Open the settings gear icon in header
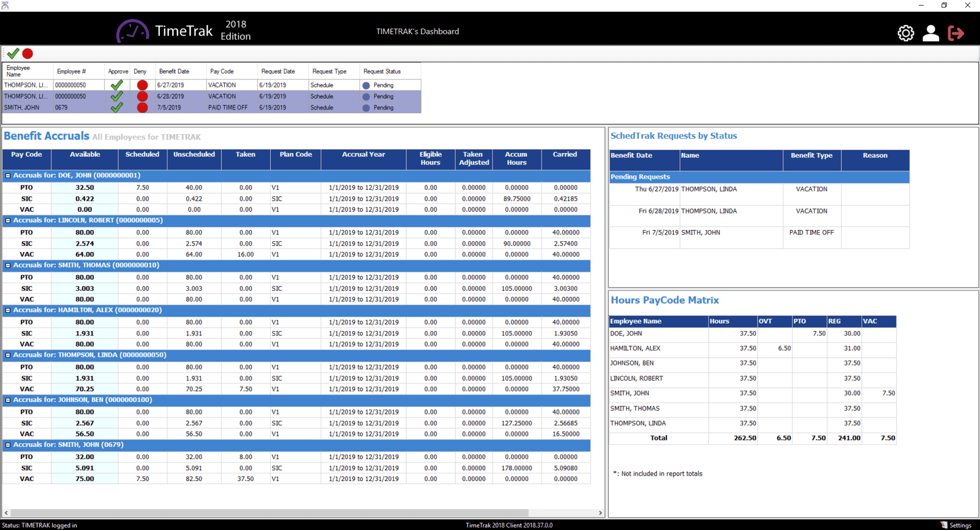Screen dimensions: 980x530 [x=905, y=33]
